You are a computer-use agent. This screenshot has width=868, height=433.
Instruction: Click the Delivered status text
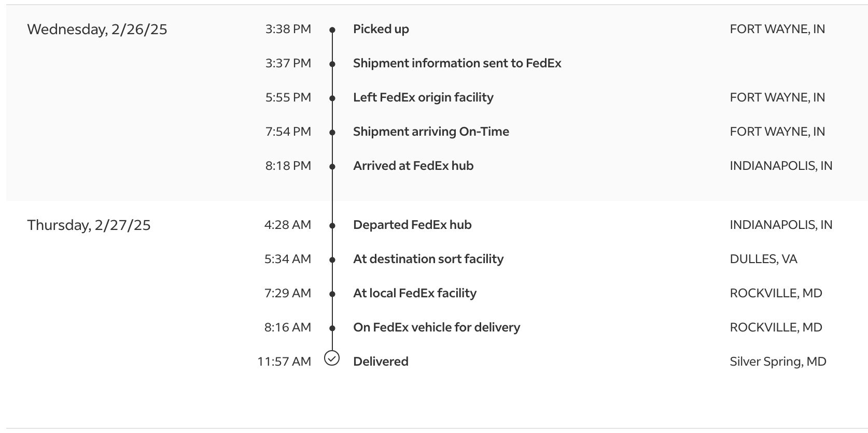pyautogui.click(x=381, y=362)
